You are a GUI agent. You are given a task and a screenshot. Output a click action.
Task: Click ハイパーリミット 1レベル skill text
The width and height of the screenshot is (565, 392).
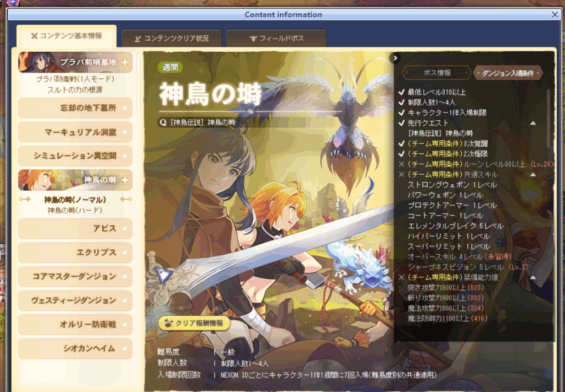[x=449, y=237]
